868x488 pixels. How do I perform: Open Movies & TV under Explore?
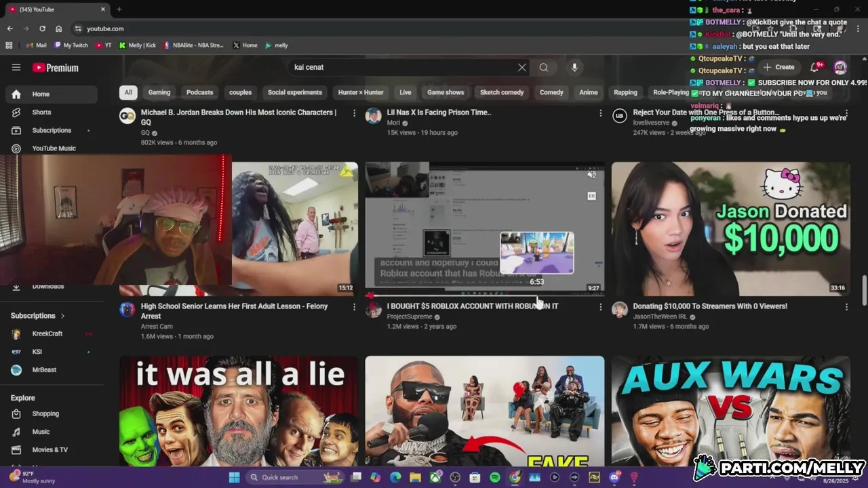(52, 449)
